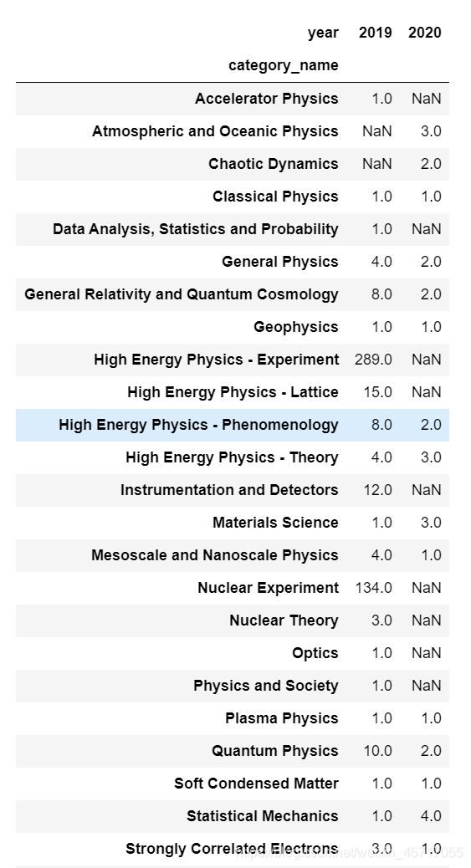The image size is (471, 868).
Task: Click the Accelerator Physics row label
Action: click(267, 99)
